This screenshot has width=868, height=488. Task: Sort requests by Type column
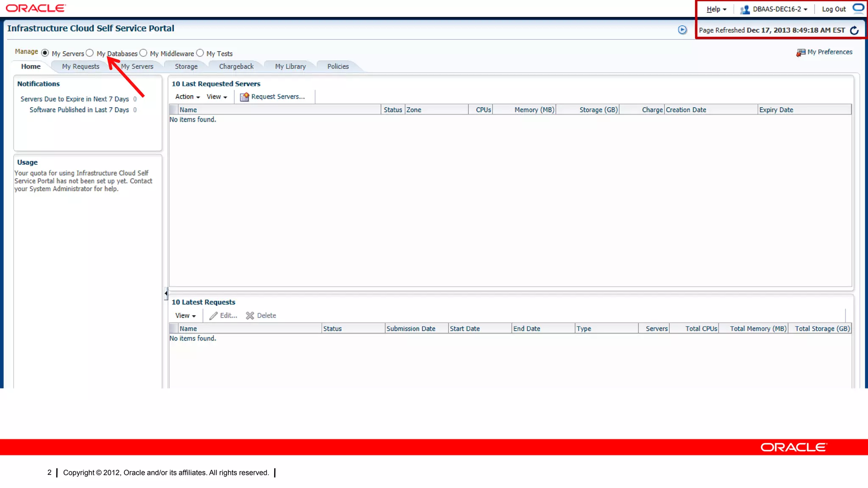(x=606, y=329)
